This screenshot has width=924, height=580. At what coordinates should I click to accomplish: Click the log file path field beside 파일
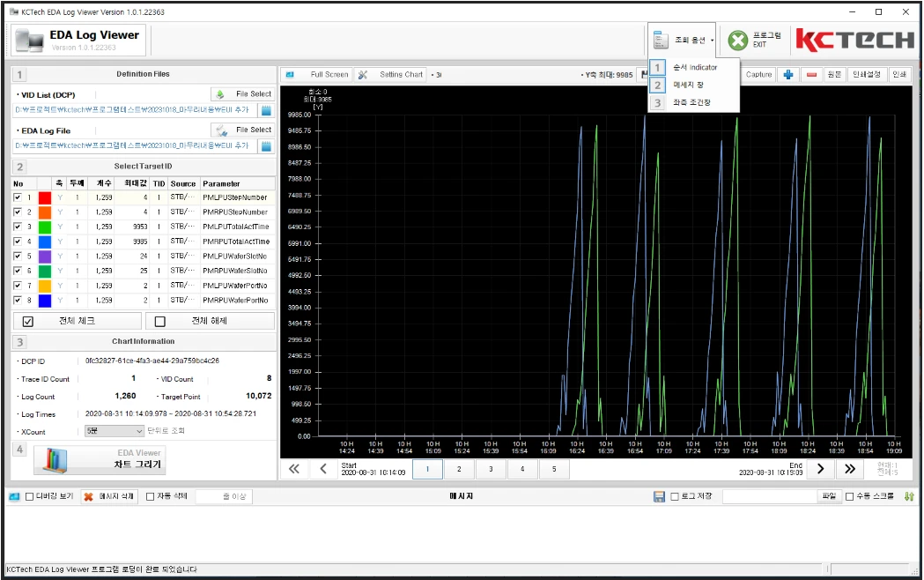769,497
